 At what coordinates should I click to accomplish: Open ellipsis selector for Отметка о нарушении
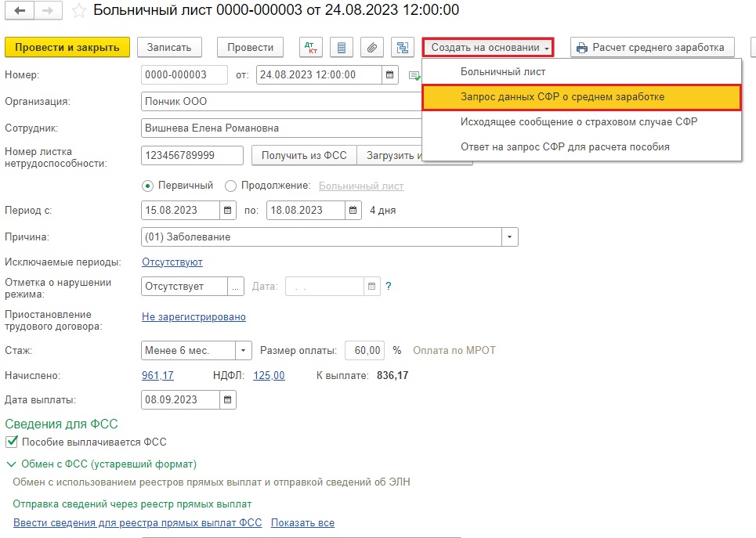[235, 287]
